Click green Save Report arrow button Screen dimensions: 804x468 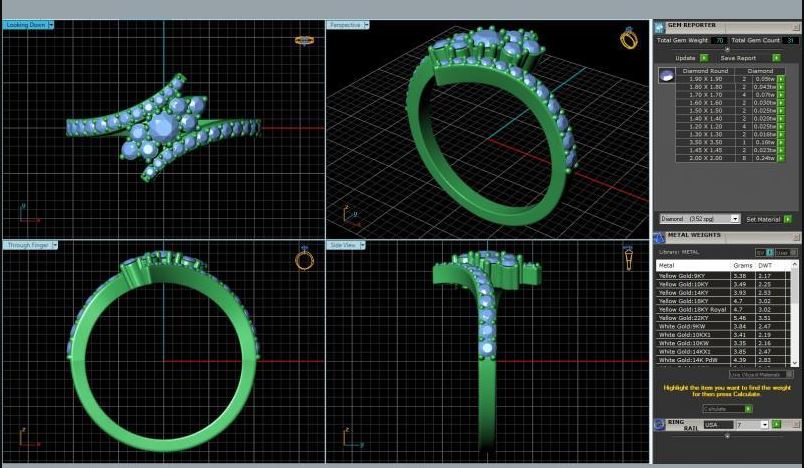776,58
